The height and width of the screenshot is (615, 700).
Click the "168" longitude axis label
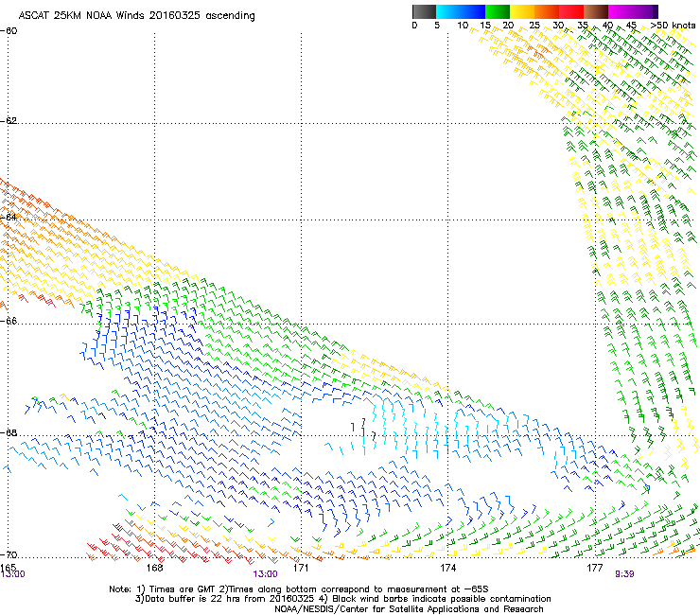(154, 568)
